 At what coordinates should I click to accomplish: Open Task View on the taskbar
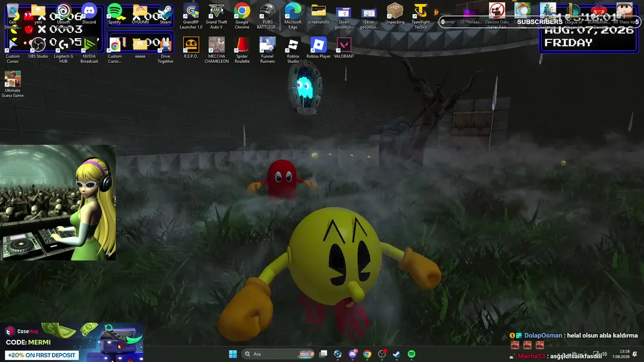coord(324,354)
